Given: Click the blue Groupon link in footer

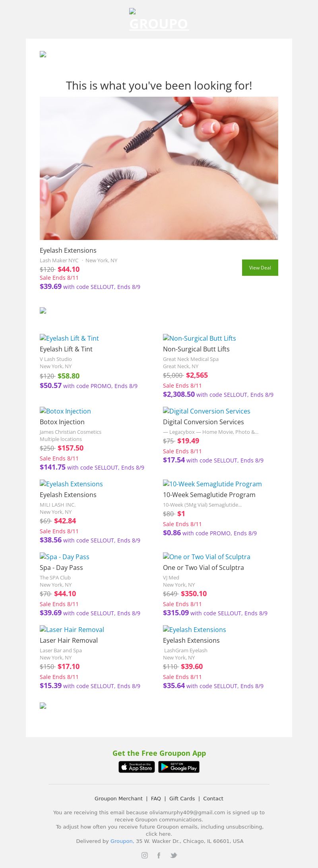Looking at the screenshot, I should [121, 841].
